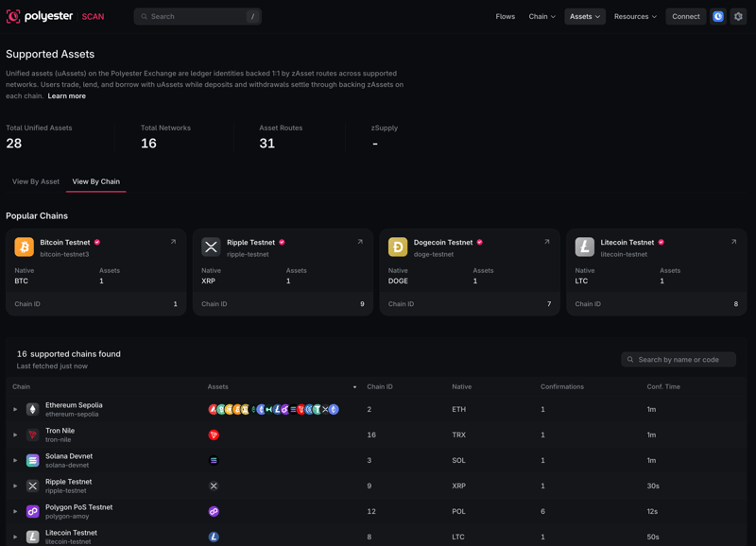Expand the Ethereum Sepolia row
The width and height of the screenshot is (756, 546).
pos(15,409)
